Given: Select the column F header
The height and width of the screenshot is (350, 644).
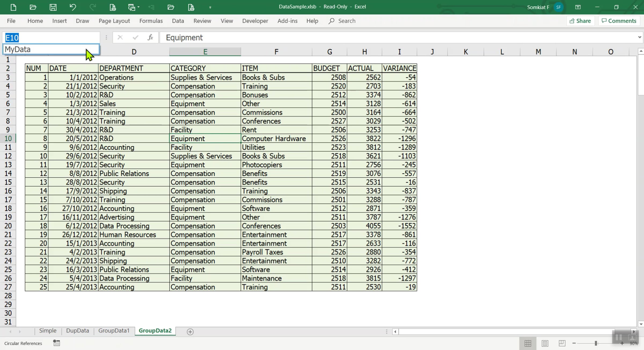Looking at the screenshot, I should click(x=276, y=52).
